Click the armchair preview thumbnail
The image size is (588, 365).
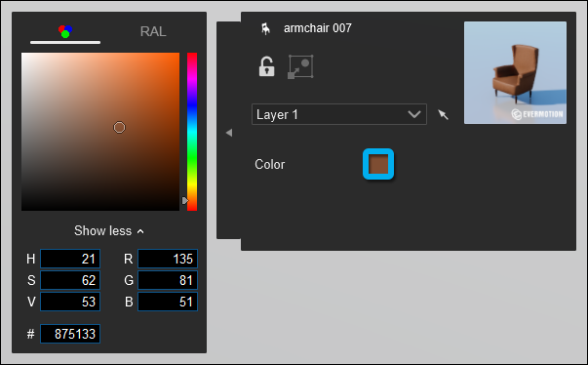515,73
